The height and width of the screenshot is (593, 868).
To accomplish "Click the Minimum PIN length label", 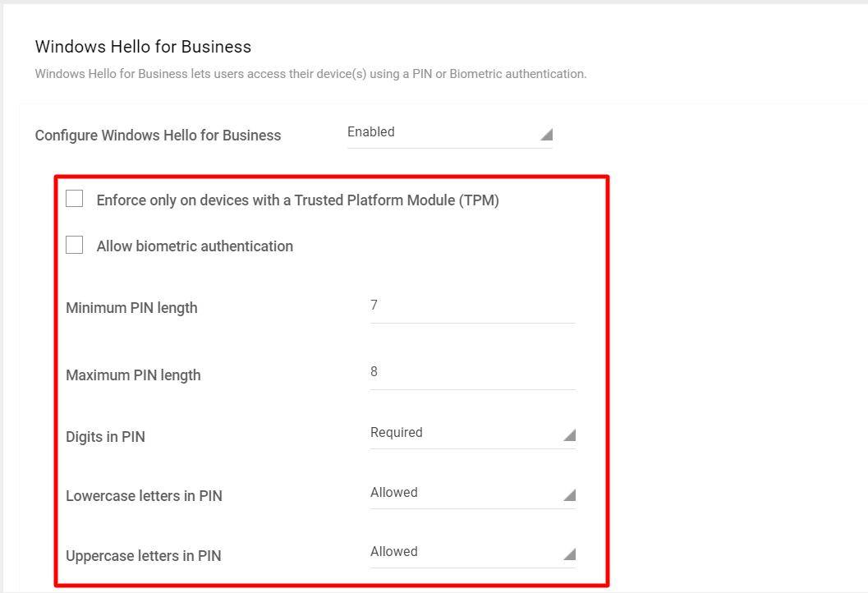I will coord(131,308).
